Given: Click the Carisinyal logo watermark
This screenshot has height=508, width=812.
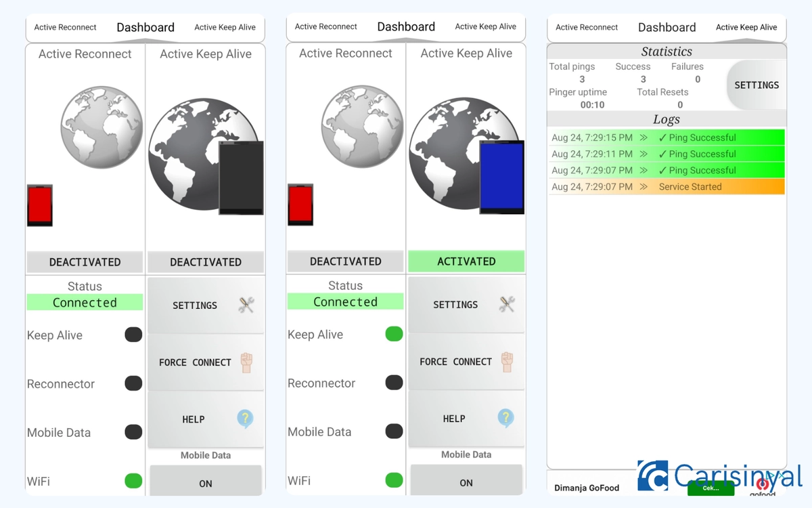Looking at the screenshot, I should [x=719, y=475].
